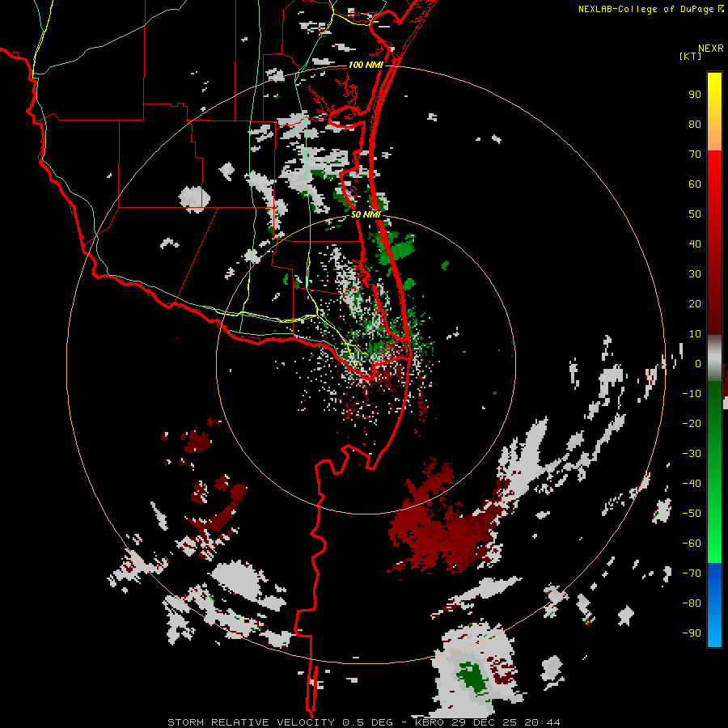Click the -70 scale label
The height and width of the screenshot is (728, 728).
click(x=692, y=573)
